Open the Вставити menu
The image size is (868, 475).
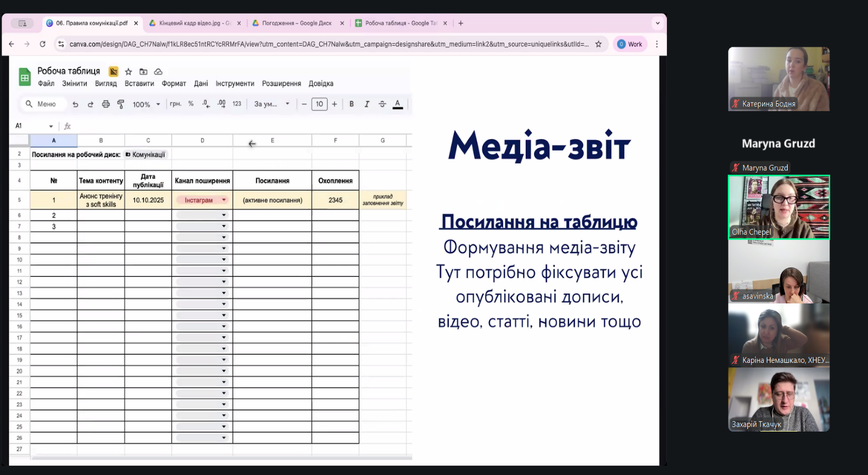(139, 84)
